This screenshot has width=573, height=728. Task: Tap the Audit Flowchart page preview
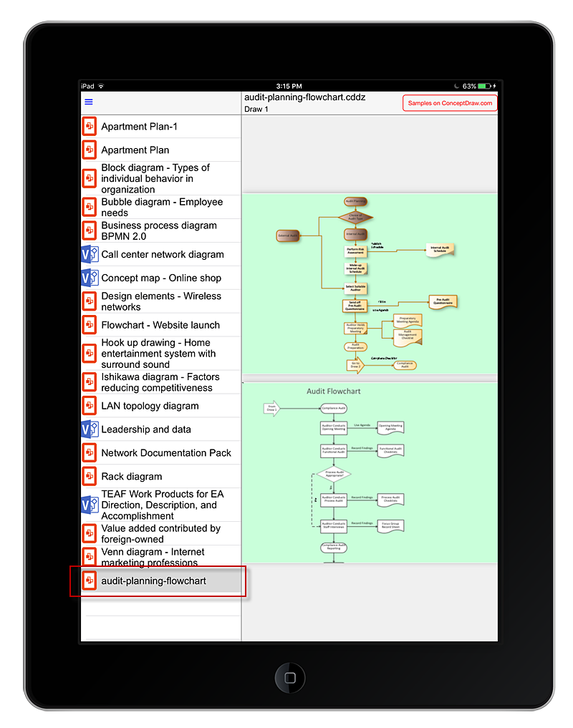tap(370, 471)
